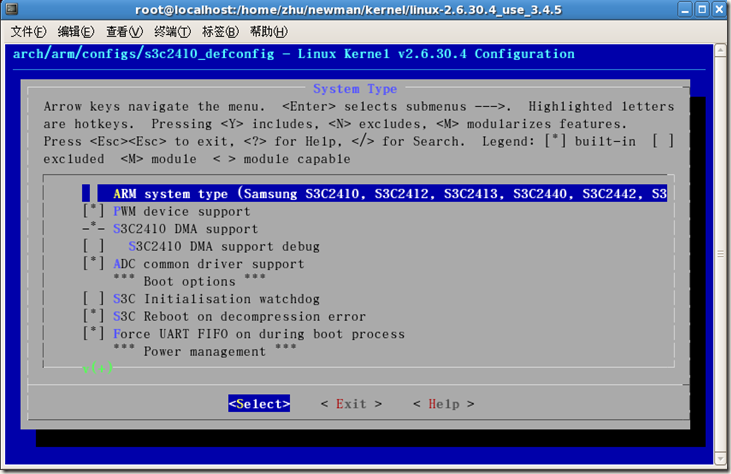Open the terminal window menu icon
Image resolution: width=731 pixels, height=474 pixels.
tap(11, 9)
